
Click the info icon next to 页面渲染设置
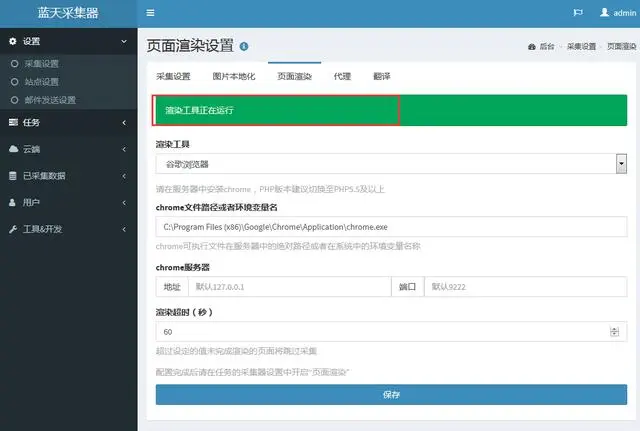point(244,46)
